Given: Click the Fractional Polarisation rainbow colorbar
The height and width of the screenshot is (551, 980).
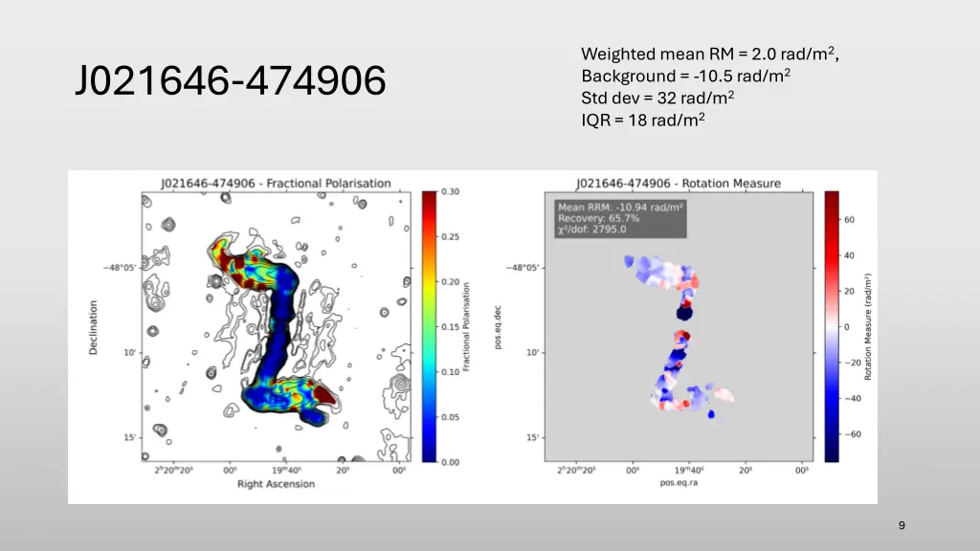Looking at the screenshot, I should 429,326.
